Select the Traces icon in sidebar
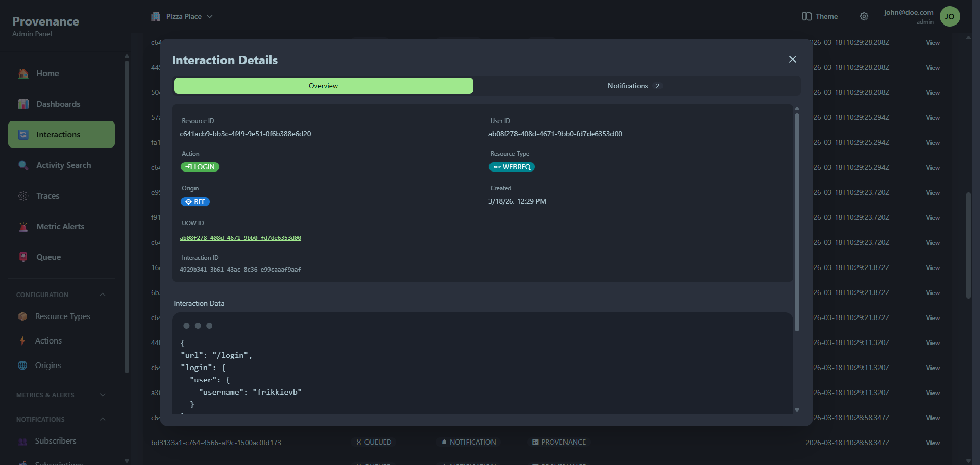The width and height of the screenshot is (980, 465). 23,196
